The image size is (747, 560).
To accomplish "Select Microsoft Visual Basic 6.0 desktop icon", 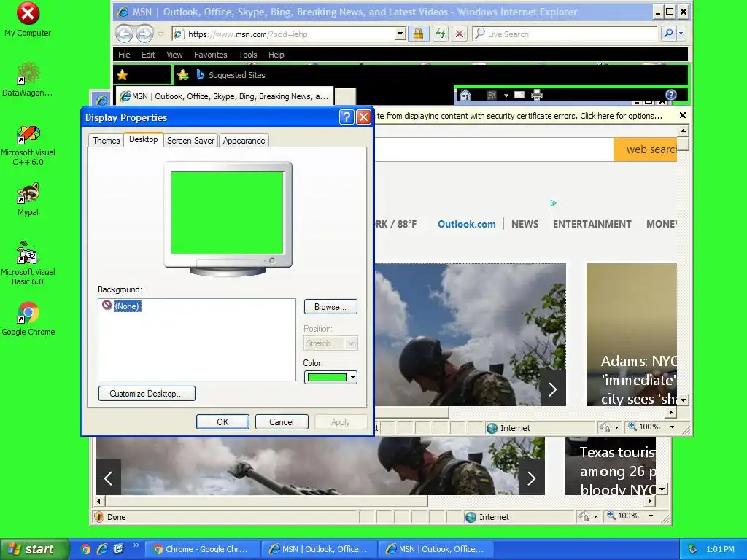I will click(x=28, y=262).
